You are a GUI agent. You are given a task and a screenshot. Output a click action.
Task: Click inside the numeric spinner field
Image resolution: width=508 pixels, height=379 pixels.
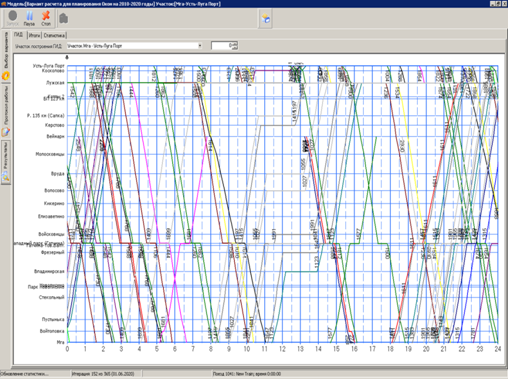222,46
